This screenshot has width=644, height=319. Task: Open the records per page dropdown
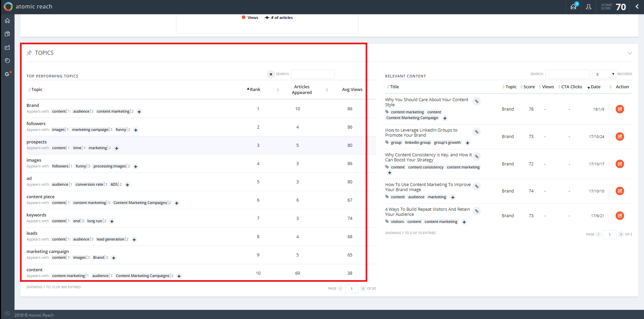click(x=604, y=74)
